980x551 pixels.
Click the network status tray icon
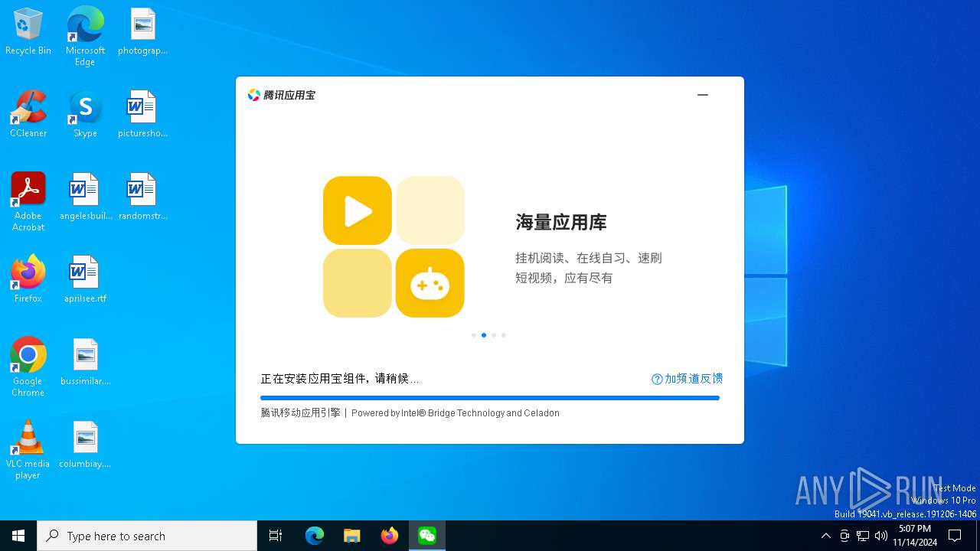[863, 536]
